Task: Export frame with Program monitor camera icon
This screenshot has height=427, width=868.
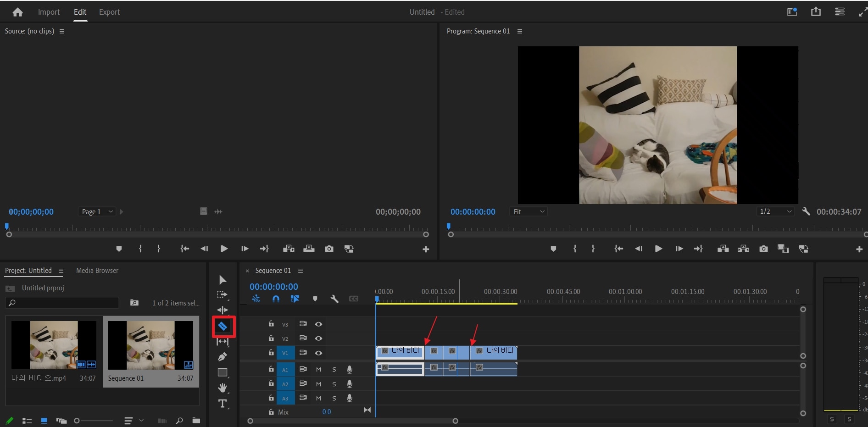Action: click(x=763, y=249)
